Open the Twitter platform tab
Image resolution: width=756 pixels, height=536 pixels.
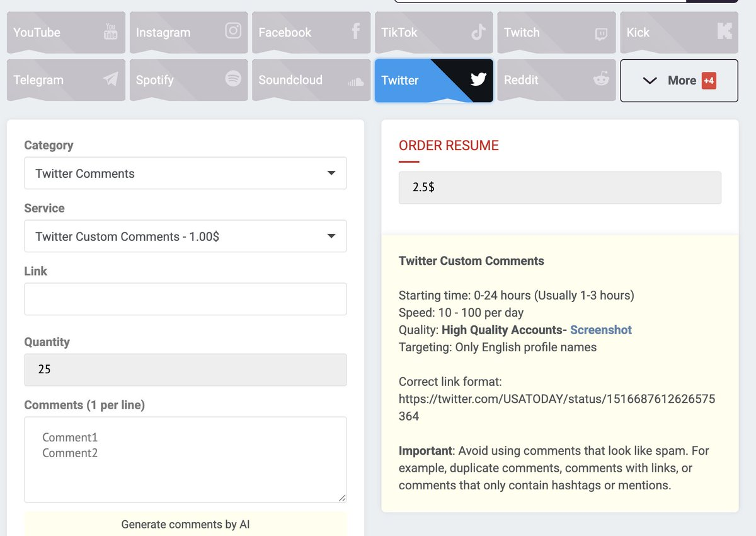pyautogui.click(x=433, y=80)
